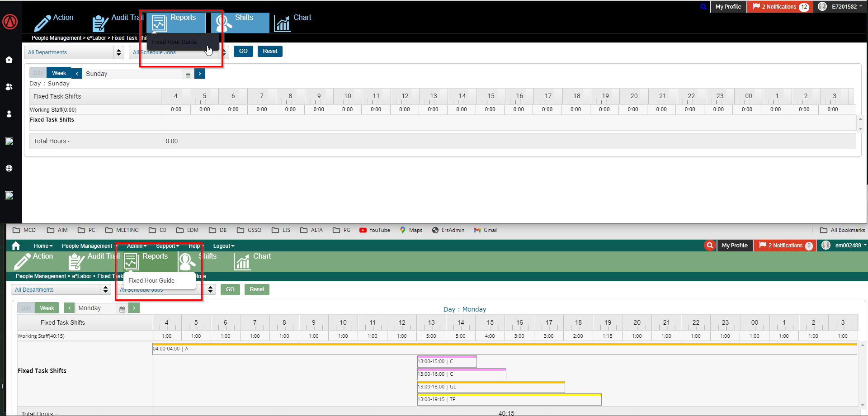
Task: Click the home icon in dark left sidebar
Action: pyautogui.click(x=9, y=60)
